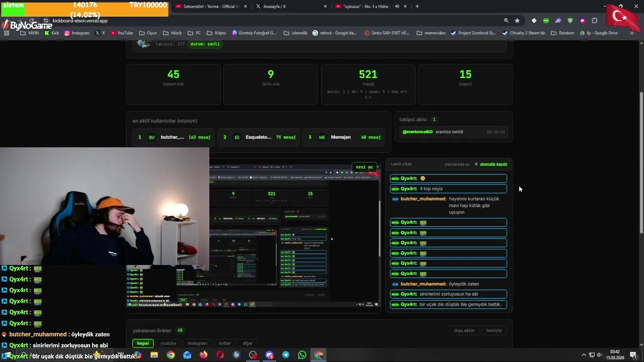Viewport: 644px width, 362px height.
Task: Show hidden system tray icons
Action: click(584, 355)
